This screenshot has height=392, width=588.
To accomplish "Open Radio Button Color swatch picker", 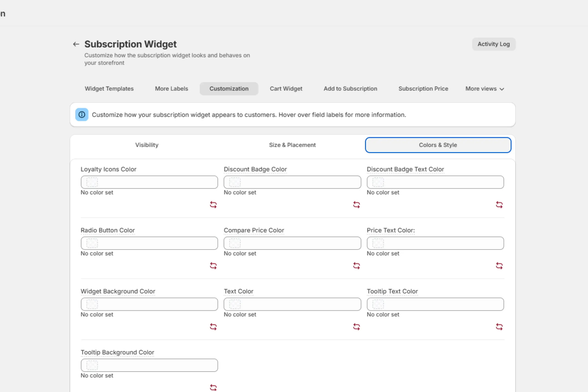I will point(92,243).
